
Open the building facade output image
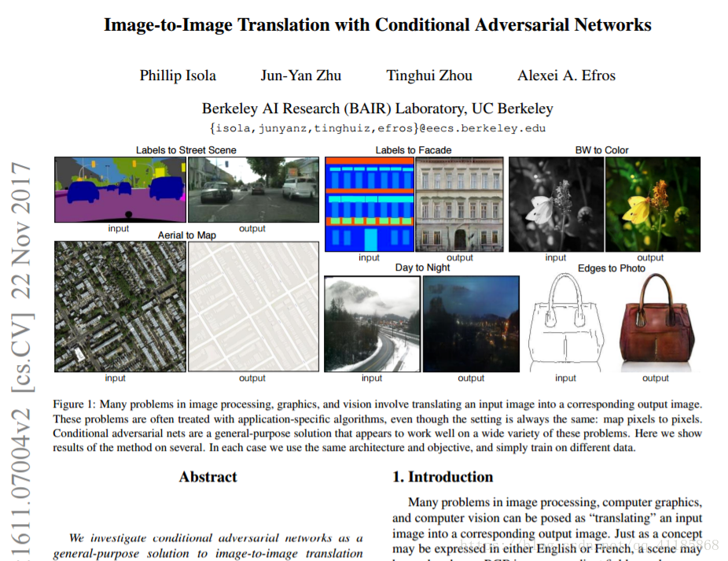pos(459,205)
